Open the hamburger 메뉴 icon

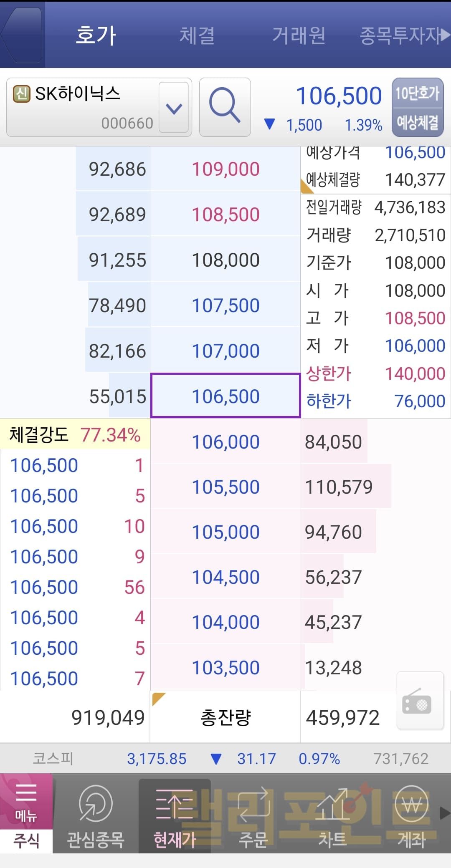pos(26,801)
